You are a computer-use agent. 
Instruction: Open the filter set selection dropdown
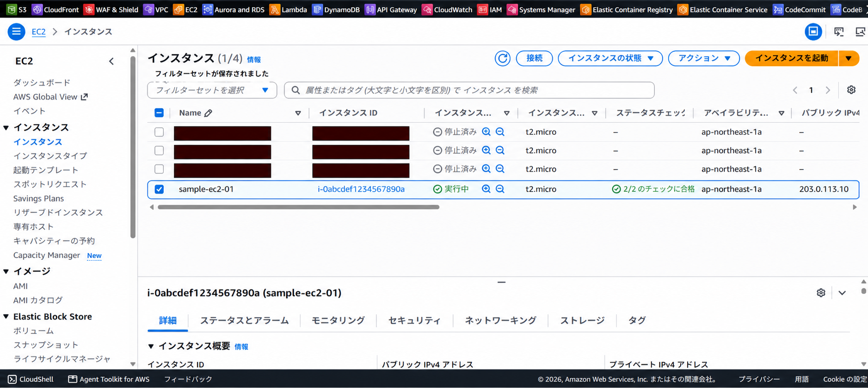click(x=212, y=90)
